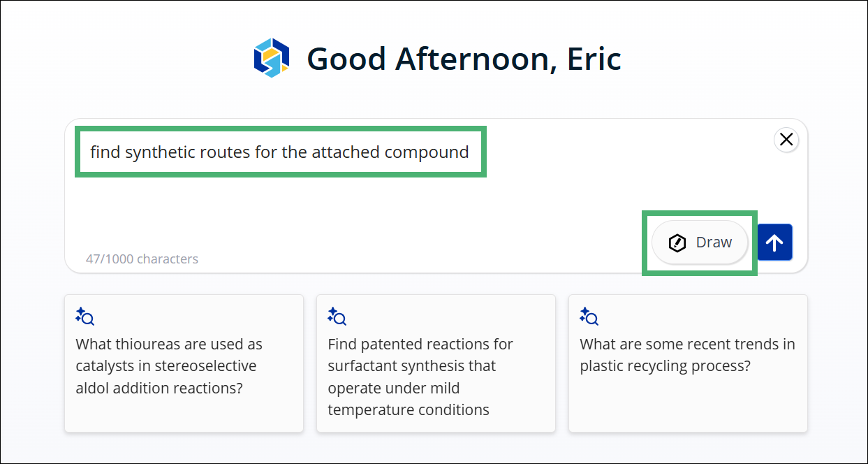This screenshot has height=464, width=868.
Task: Click the sparkle search icon on surfactant card
Action: (x=337, y=317)
